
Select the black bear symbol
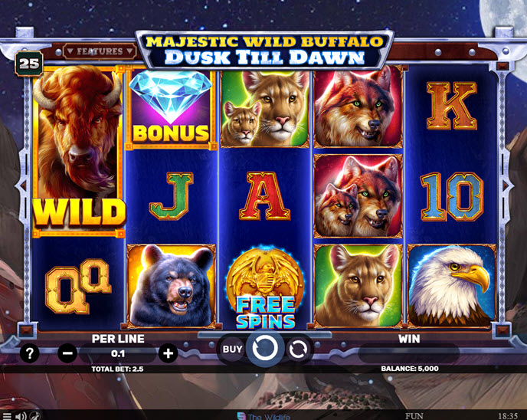(x=171, y=286)
